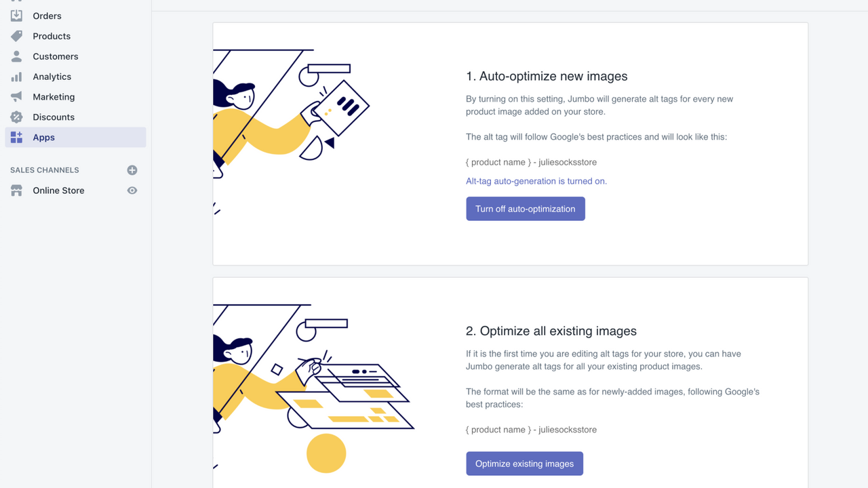Turn off auto-optimization
868x488 pixels.
(526, 209)
